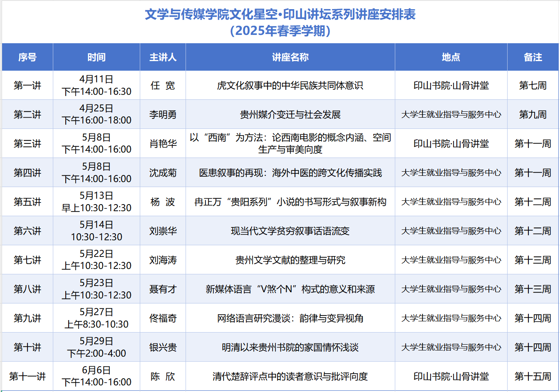
Task: Click the 5月13日 早上10:30-12:30 cell
Action: (x=96, y=202)
